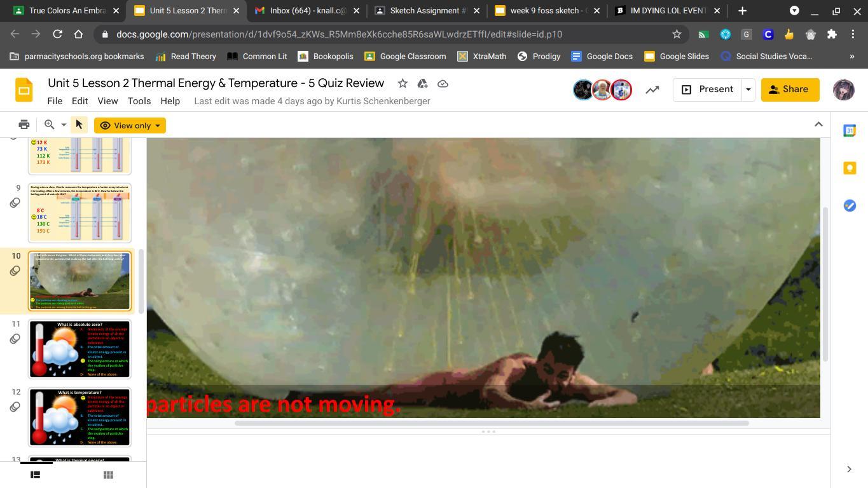The width and height of the screenshot is (868, 488).
Task: Switch to filmstrip view
Action: 36,475
